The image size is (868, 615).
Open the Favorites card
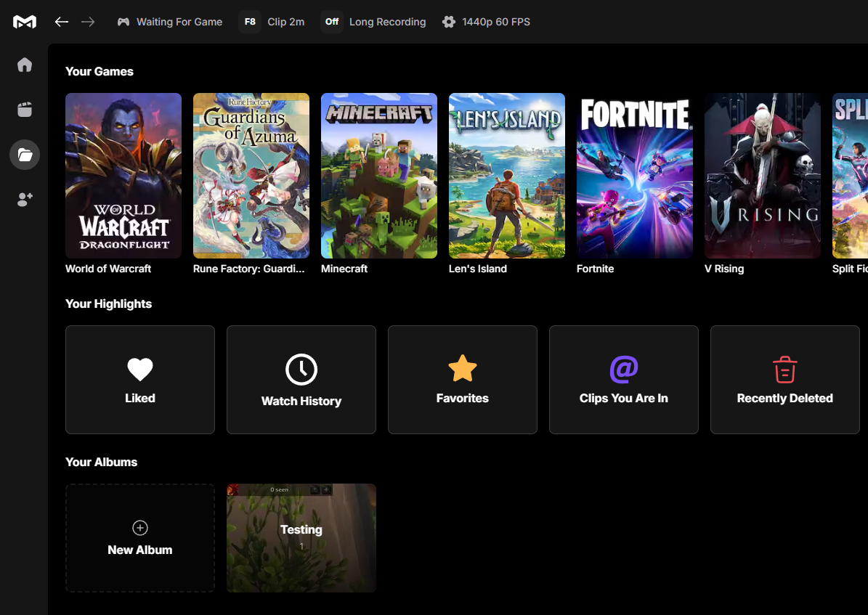[x=462, y=380]
